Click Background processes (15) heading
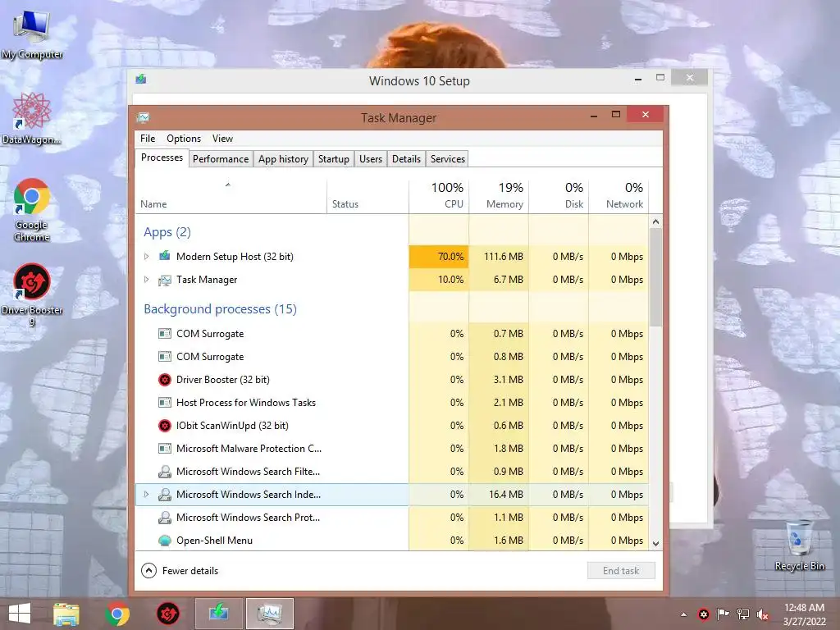Screen dimensions: 840x630 click(220, 309)
